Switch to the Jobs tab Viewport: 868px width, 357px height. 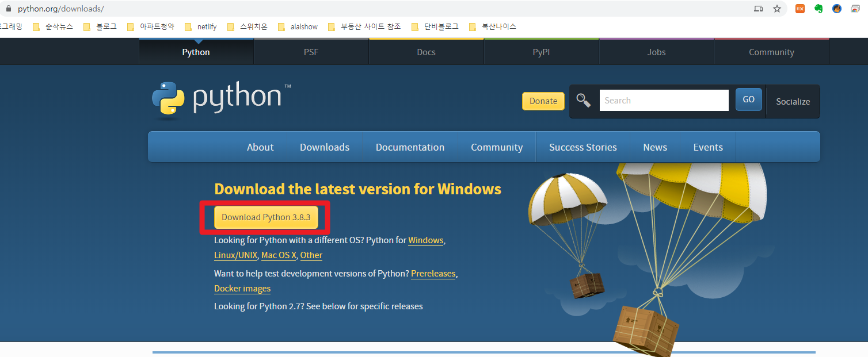point(657,52)
